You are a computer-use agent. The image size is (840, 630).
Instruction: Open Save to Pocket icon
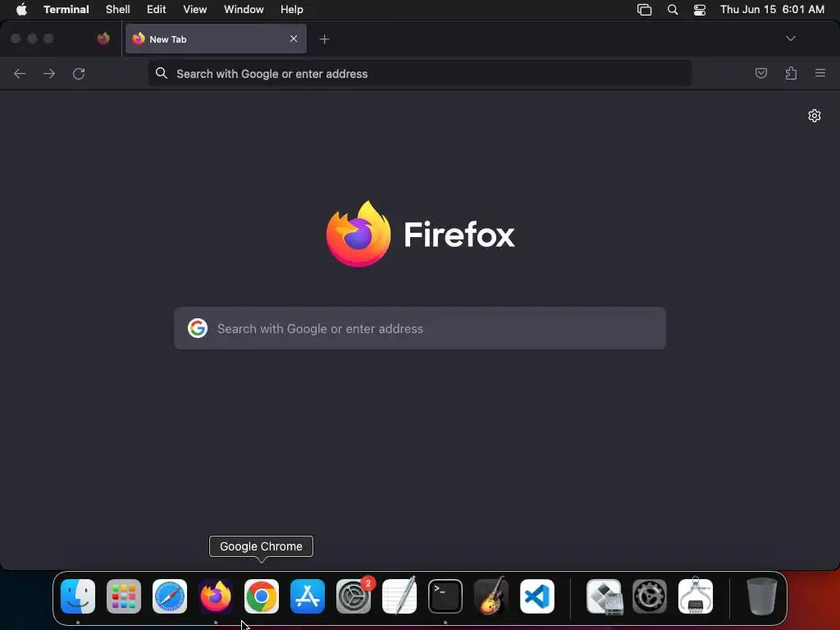(x=761, y=73)
